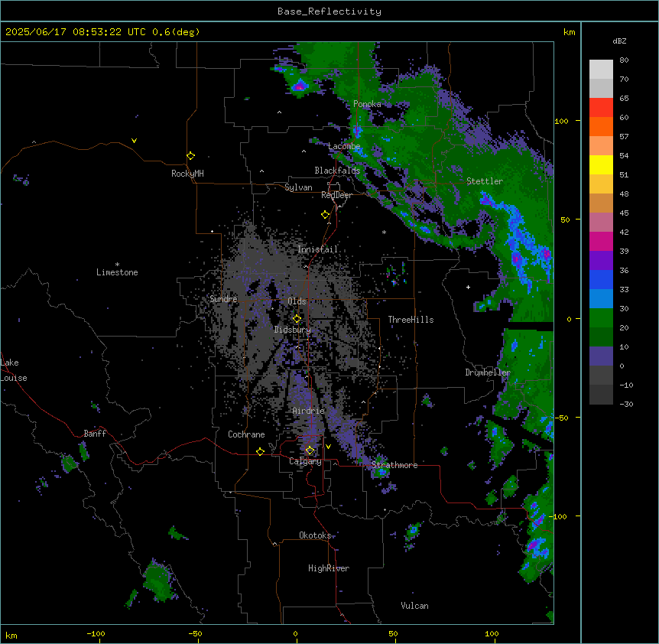659x644 pixels.
Task: Click the Sylvan label
Action: pyautogui.click(x=298, y=187)
